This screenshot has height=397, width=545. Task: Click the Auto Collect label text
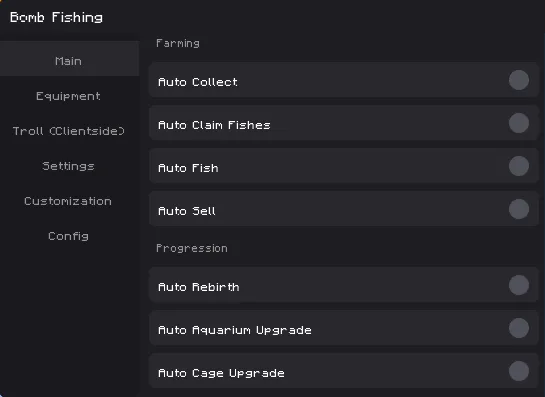point(198,82)
